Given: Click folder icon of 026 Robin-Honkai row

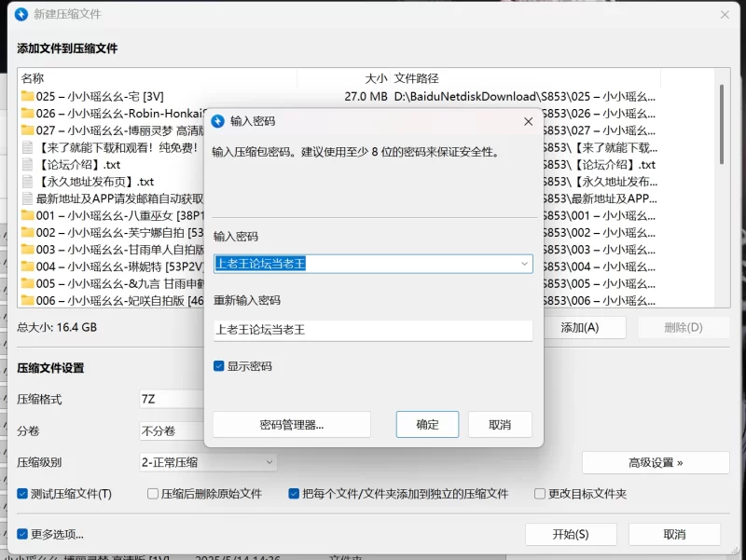Looking at the screenshot, I should [x=27, y=114].
